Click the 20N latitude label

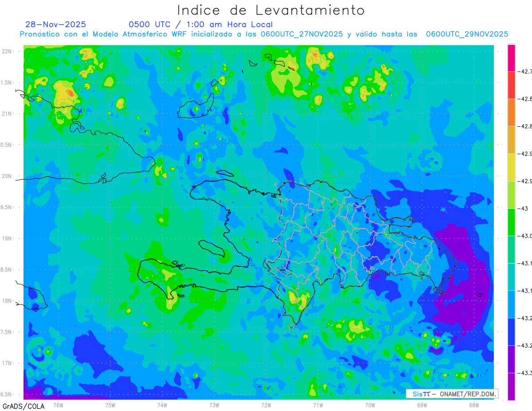click(x=7, y=176)
